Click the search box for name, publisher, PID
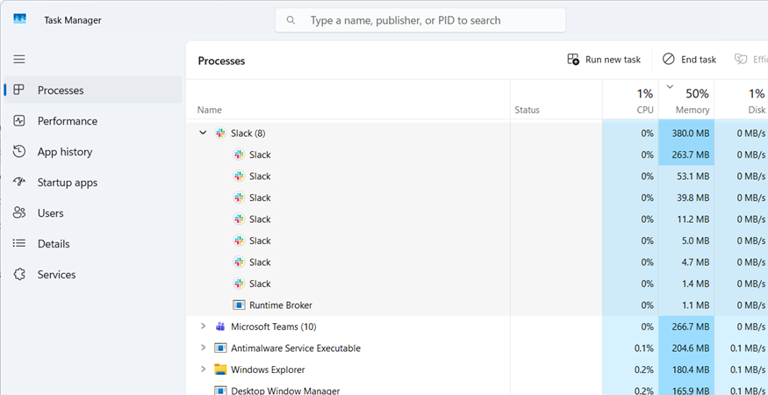This screenshot has width=768, height=395. [420, 20]
